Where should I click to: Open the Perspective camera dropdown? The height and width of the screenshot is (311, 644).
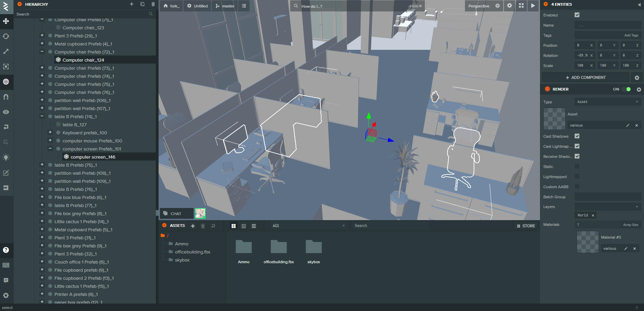click(484, 6)
